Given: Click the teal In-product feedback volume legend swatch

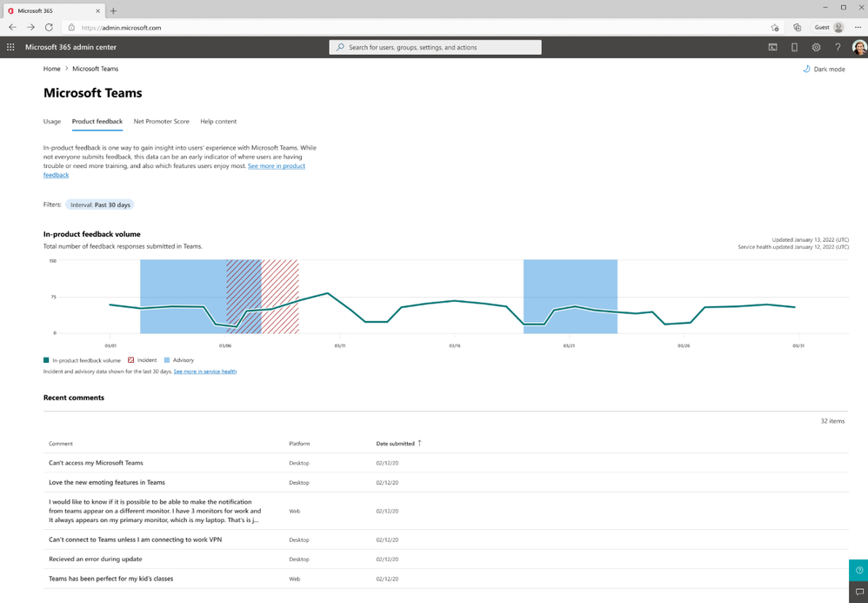Looking at the screenshot, I should tap(46, 360).
